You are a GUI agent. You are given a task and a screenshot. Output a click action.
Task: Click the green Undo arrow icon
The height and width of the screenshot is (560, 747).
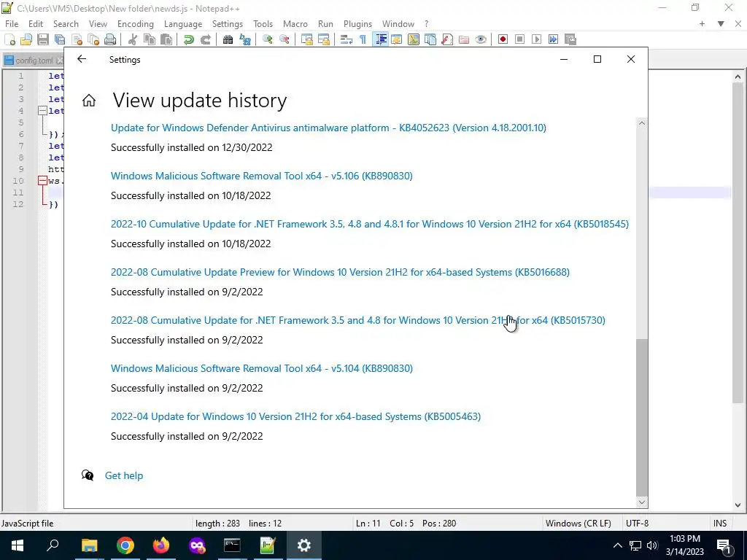[189, 39]
